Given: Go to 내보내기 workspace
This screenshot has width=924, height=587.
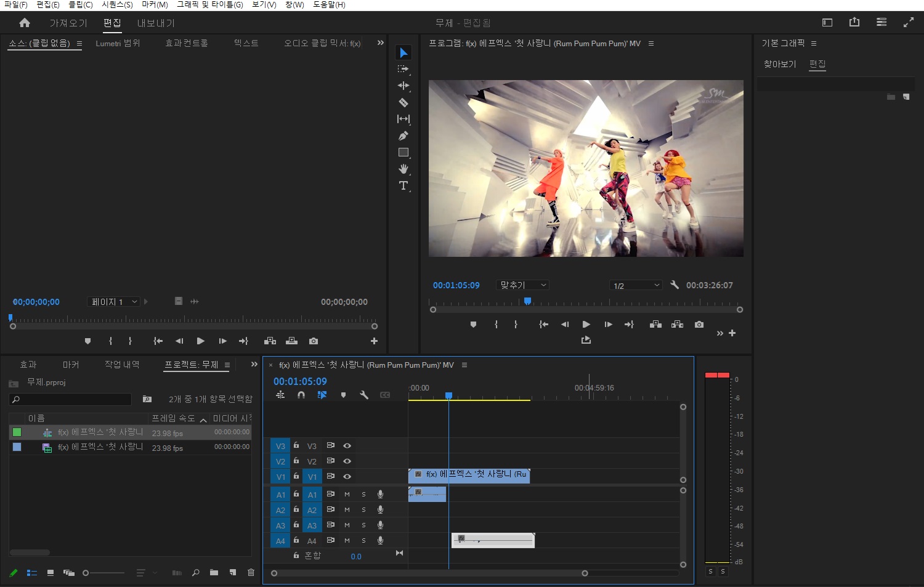Looking at the screenshot, I should pos(156,23).
